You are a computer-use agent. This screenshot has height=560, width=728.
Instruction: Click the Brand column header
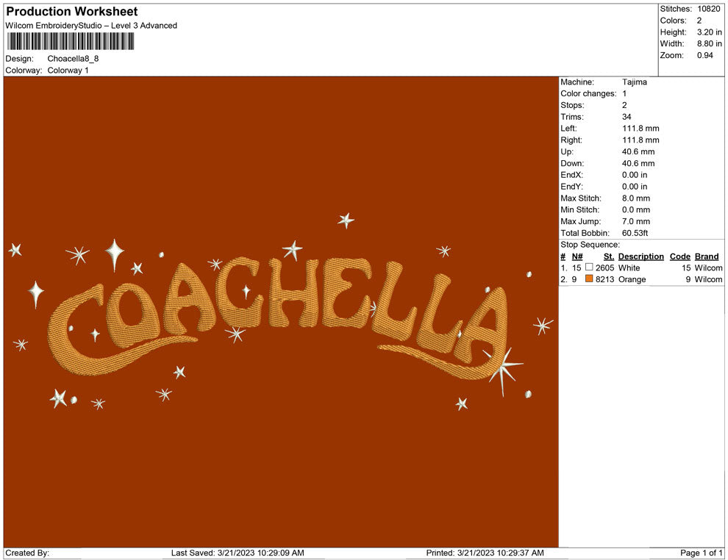pos(706,256)
